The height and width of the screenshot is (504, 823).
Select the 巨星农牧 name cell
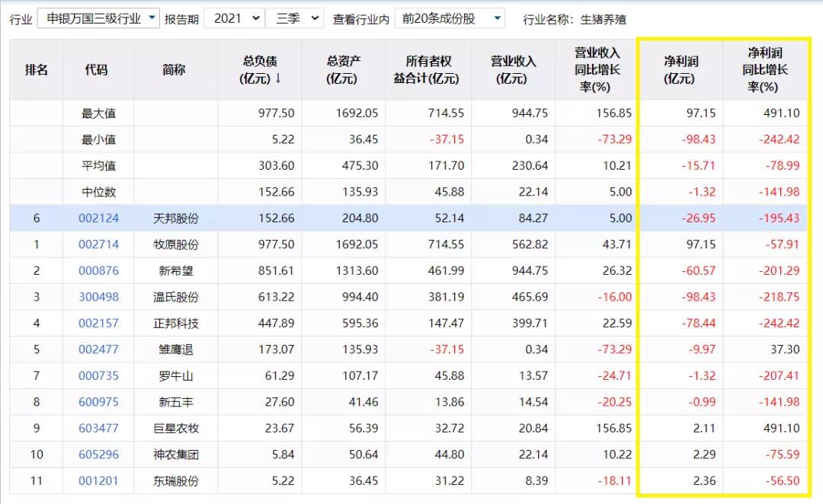(176, 428)
